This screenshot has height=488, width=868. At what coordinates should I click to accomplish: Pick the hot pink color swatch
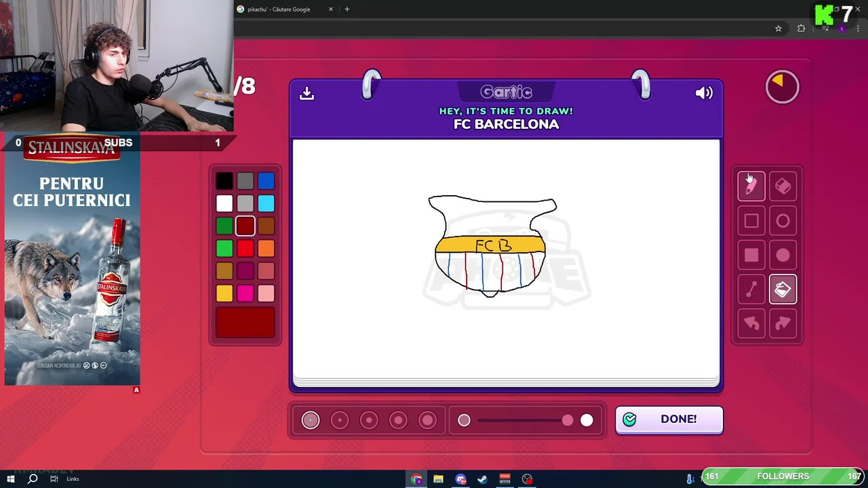[245, 293]
